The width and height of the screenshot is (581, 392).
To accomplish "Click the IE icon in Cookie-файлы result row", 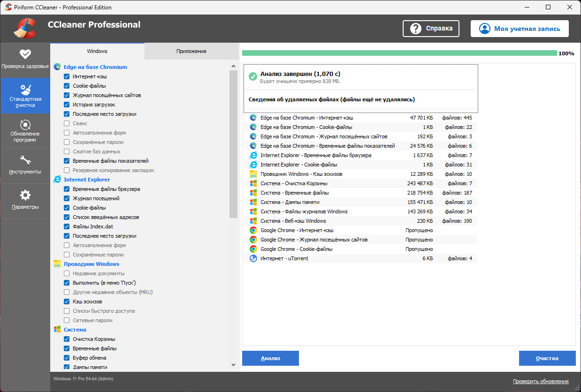I will pyautogui.click(x=253, y=165).
